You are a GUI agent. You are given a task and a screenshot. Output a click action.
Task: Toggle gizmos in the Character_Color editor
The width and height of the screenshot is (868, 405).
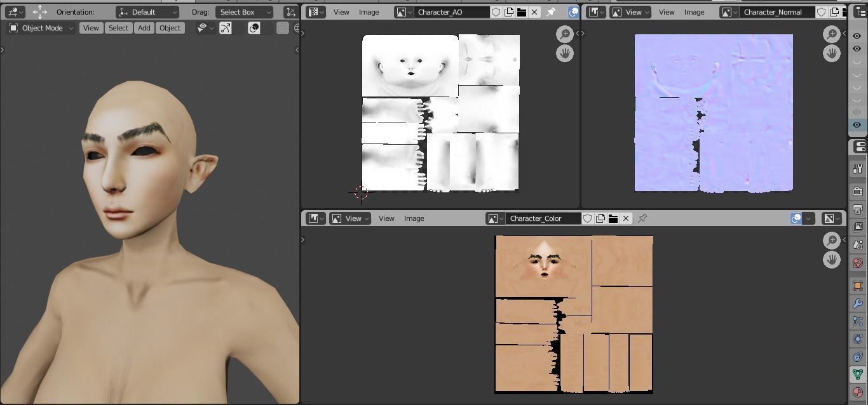coord(796,218)
